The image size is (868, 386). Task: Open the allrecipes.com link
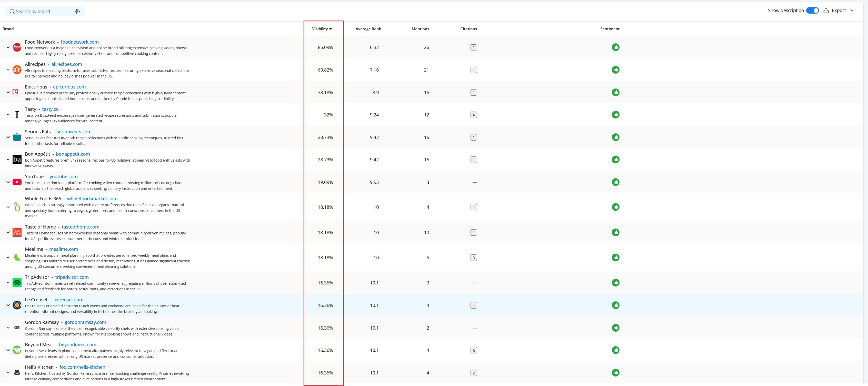pos(67,64)
